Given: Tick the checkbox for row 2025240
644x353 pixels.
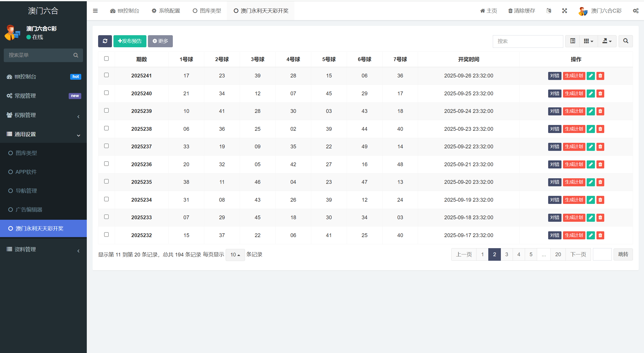Looking at the screenshot, I should click(x=106, y=93).
